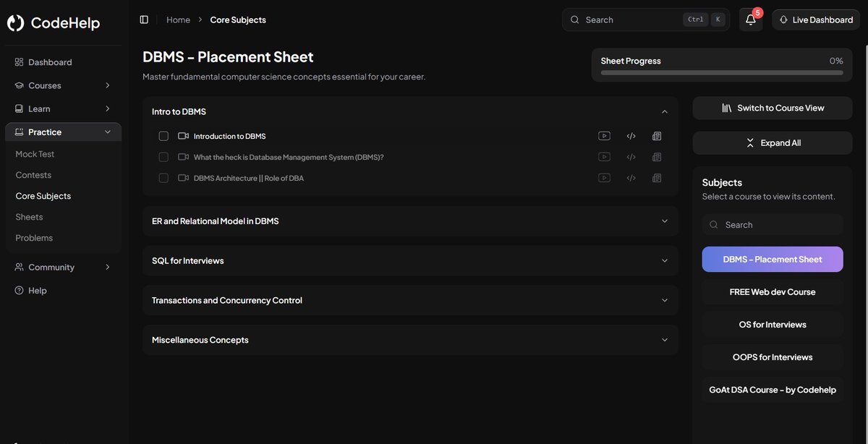This screenshot has height=444, width=868.
Task: Click camera icon beside Introduction to DBMS
Action: point(183,136)
